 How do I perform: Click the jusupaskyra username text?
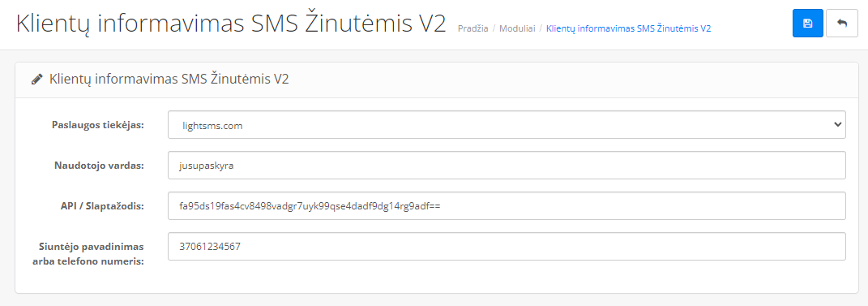[x=203, y=166]
